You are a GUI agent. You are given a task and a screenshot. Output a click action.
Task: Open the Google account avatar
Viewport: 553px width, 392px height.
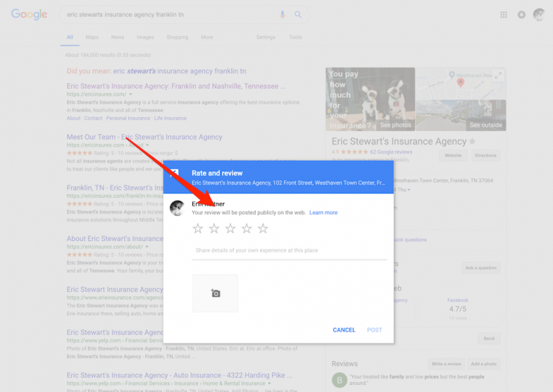(538, 14)
